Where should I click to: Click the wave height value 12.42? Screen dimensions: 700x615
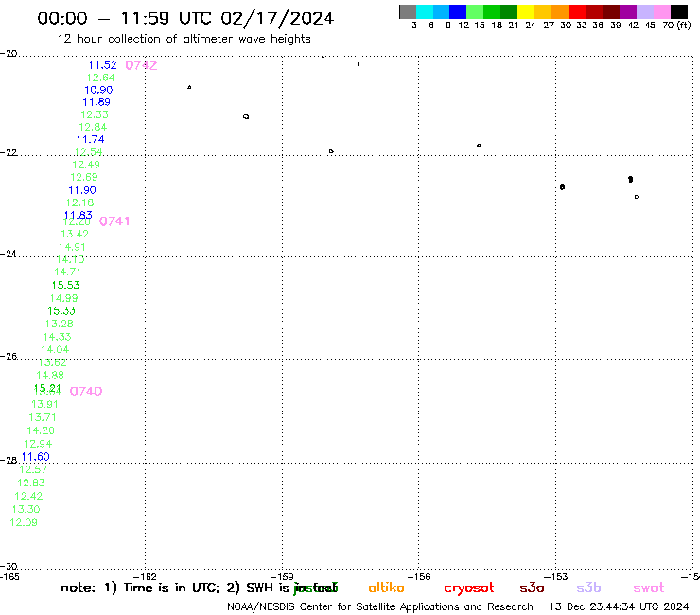28,496
